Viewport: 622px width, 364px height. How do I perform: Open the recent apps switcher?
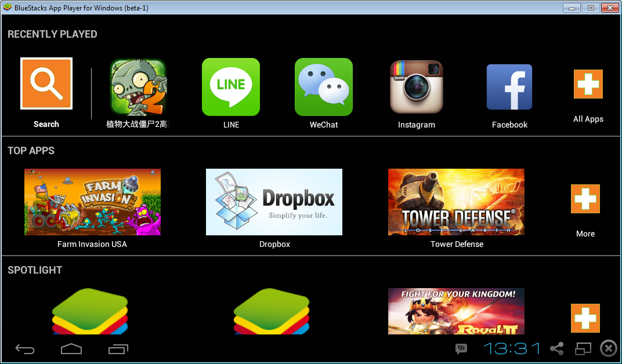(x=117, y=348)
